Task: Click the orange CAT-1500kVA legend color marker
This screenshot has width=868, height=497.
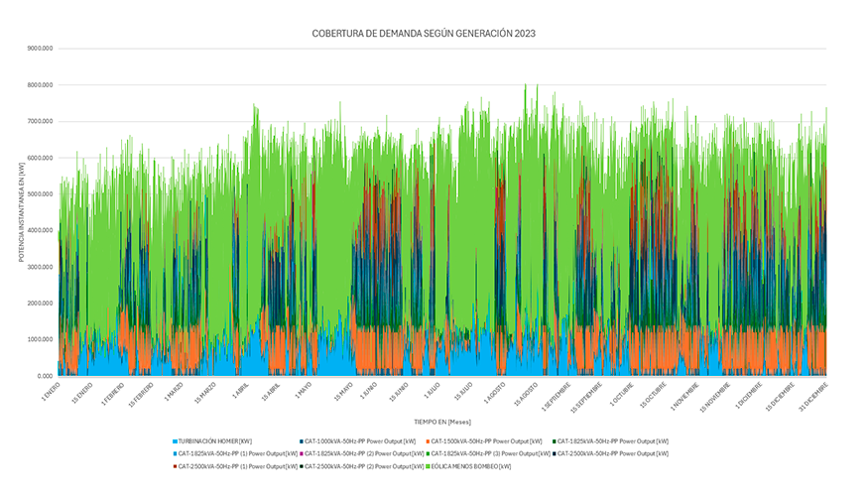Action: [429, 440]
